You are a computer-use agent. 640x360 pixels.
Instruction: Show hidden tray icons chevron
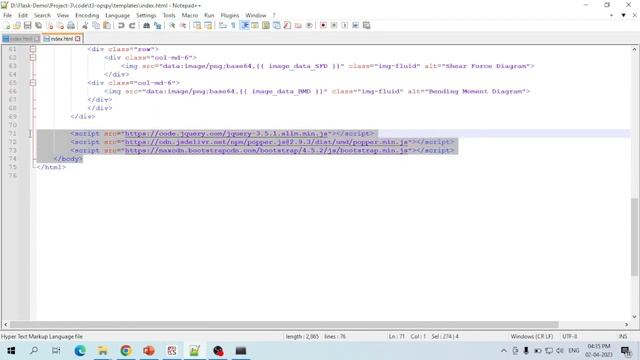tap(504, 351)
